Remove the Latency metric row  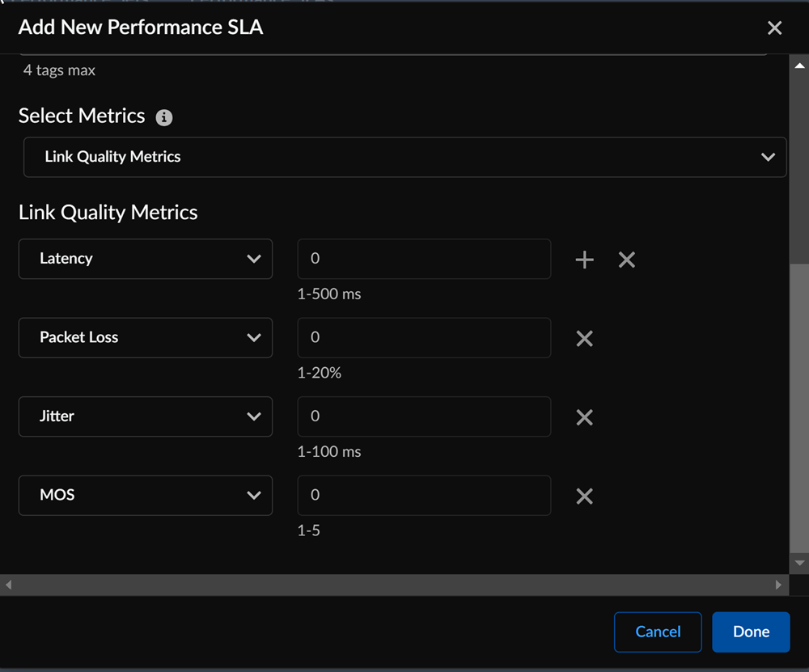[626, 260]
